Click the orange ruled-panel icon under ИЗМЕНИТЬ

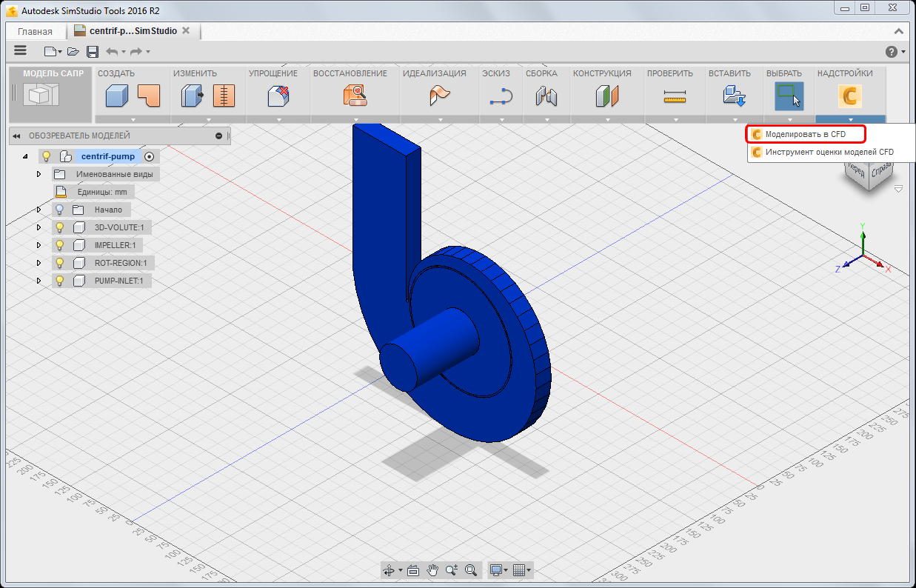[223, 96]
